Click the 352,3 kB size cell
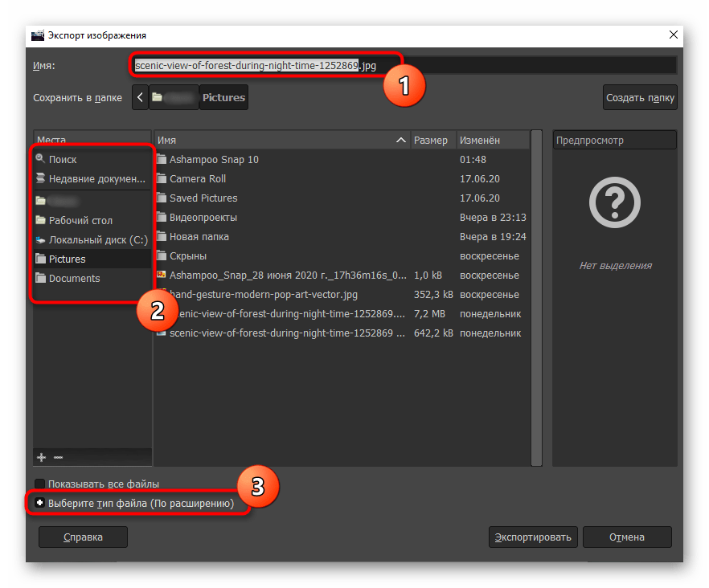The height and width of the screenshot is (588, 709). [x=433, y=295]
